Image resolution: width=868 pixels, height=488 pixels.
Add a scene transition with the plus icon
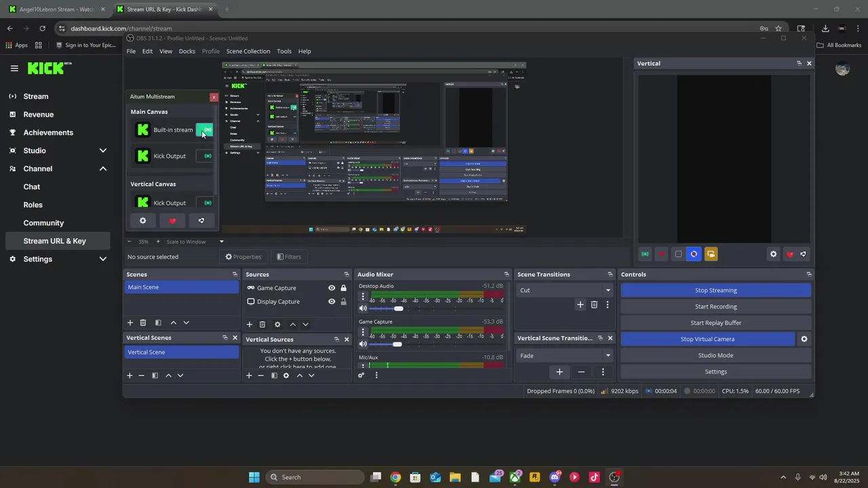coord(580,305)
